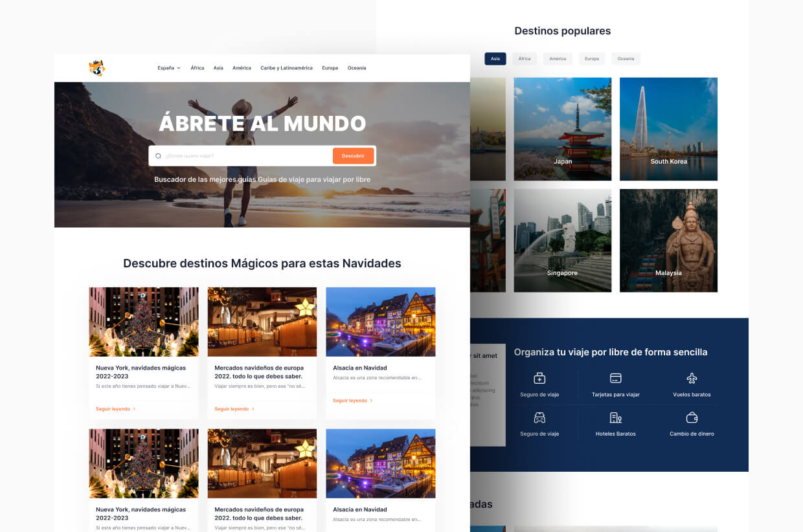This screenshot has height=532, width=803.
Task: Switch to the África filter under Destinos populares
Action: click(x=525, y=59)
